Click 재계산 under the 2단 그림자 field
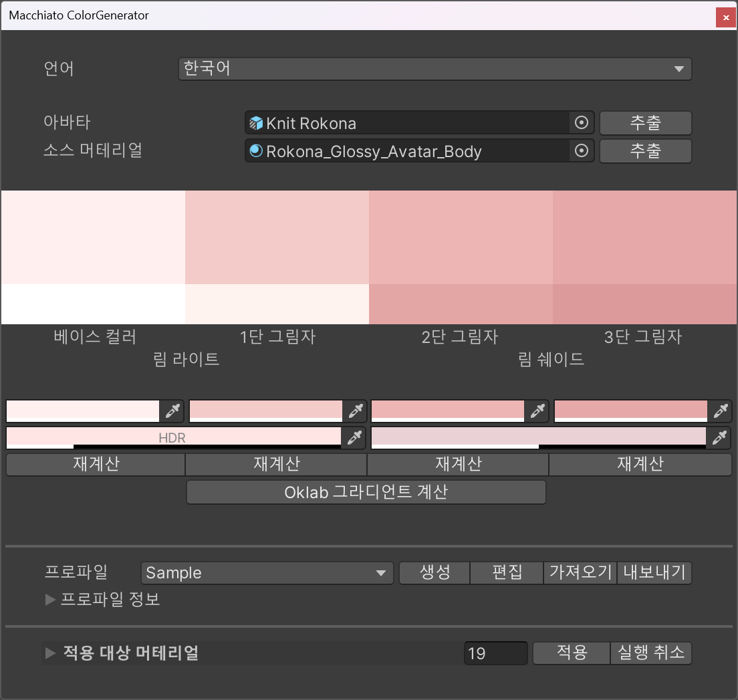The height and width of the screenshot is (700, 738). pos(458,464)
